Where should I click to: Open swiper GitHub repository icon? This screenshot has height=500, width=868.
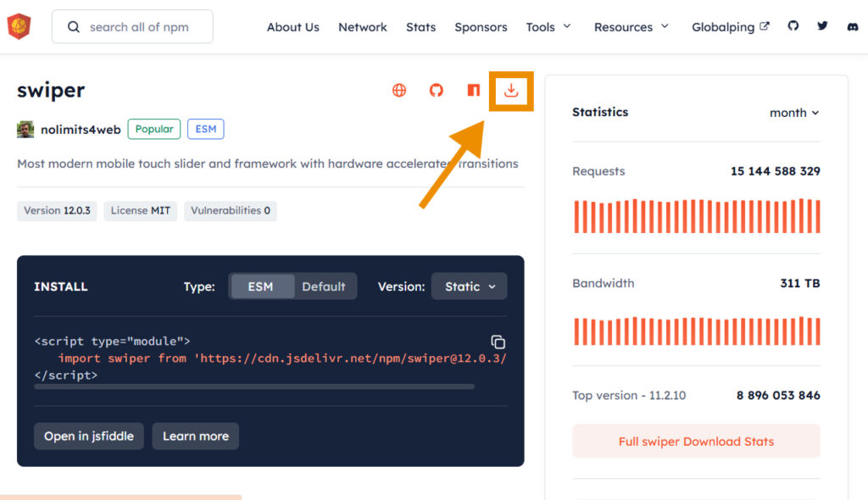point(437,91)
